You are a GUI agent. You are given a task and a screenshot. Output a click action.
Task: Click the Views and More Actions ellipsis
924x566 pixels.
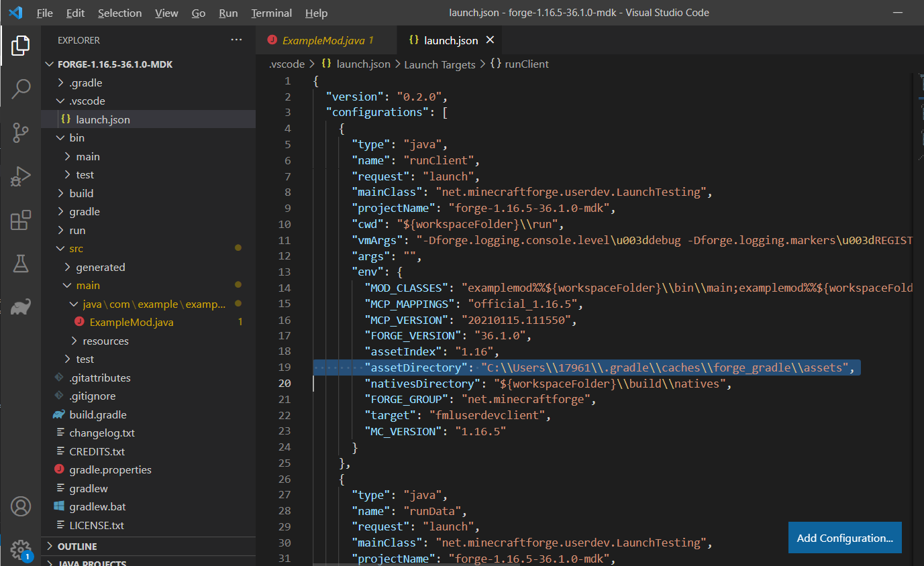(236, 40)
